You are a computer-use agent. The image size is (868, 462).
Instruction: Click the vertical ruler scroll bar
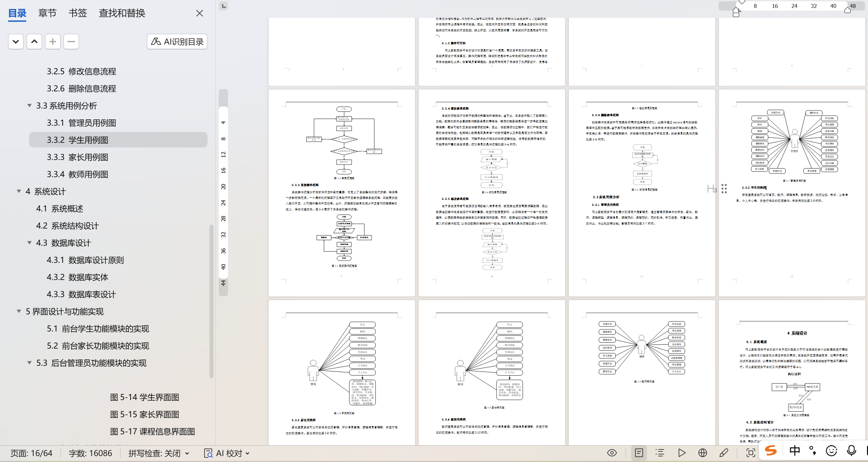click(x=223, y=192)
